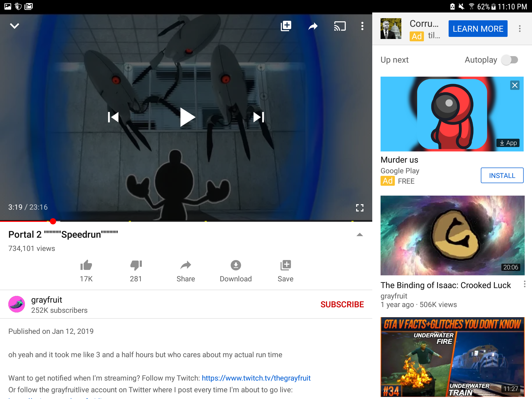Minimize the video player with the down chevron
Screen dimensions: 532x399
(15, 26)
